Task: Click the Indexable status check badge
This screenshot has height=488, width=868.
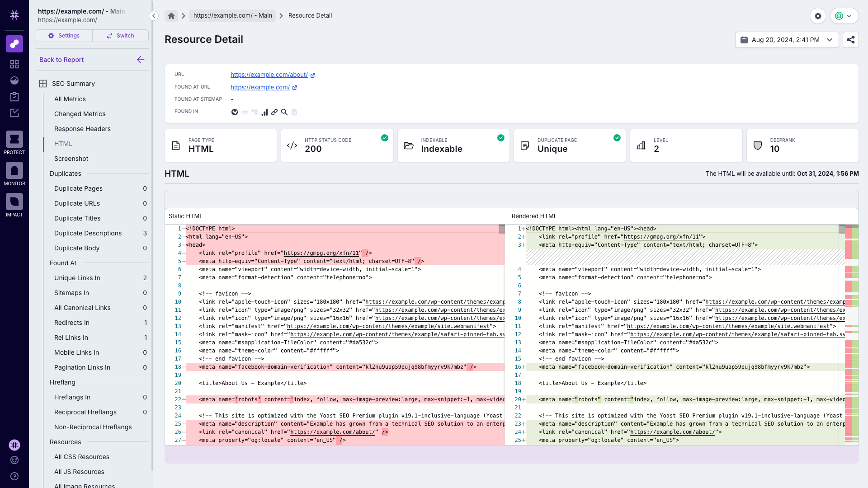Action: (501, 138)
